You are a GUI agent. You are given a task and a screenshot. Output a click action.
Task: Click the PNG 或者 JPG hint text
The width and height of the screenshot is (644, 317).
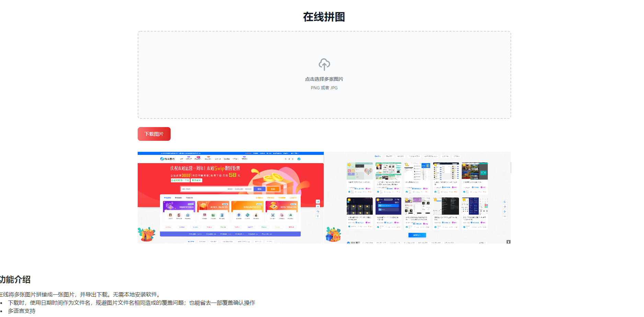[324, 88]
